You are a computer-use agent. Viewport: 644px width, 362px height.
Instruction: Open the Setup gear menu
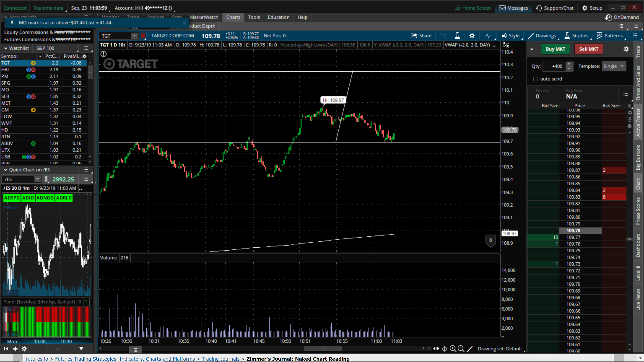click(592, 8)
